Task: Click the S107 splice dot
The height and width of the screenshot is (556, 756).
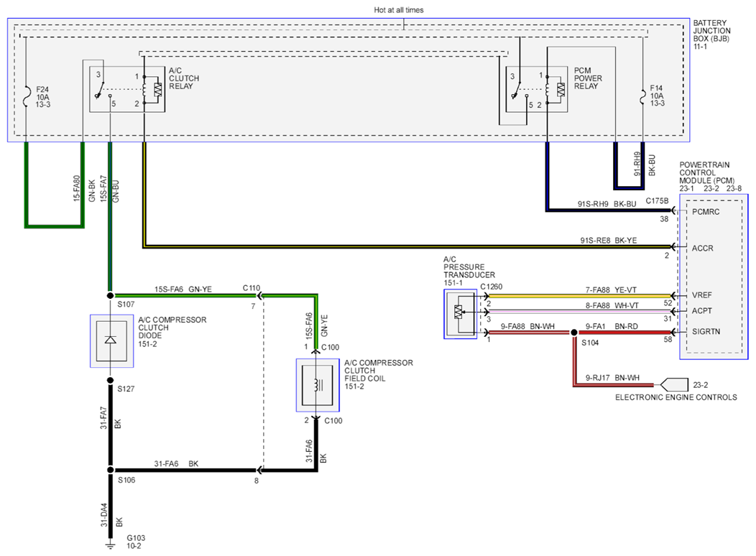Action: (111, 295)
